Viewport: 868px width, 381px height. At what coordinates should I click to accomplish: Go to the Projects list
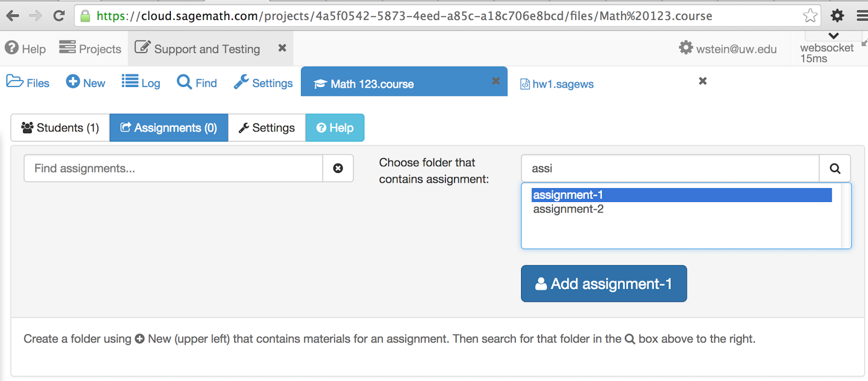(90, 49)
